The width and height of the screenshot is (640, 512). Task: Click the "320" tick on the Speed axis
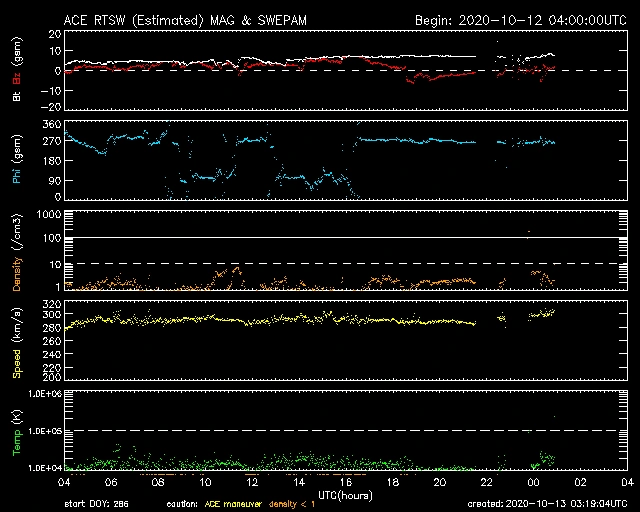[52, 304]
